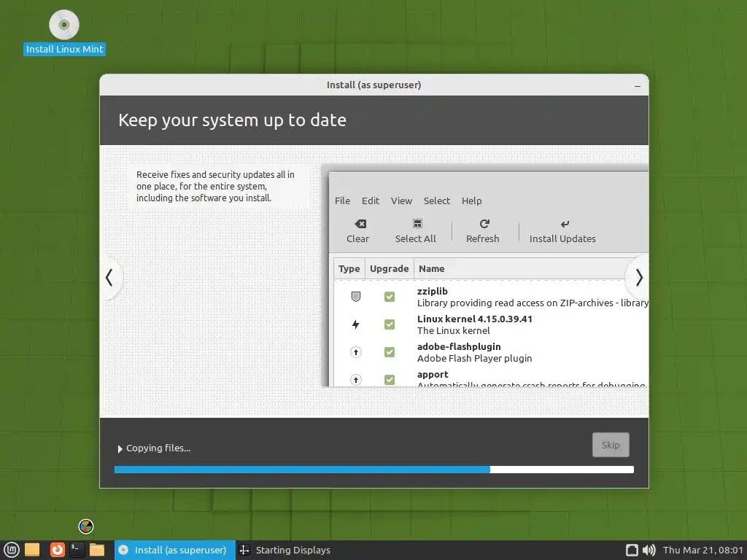747x560 pixels.
Task: Click the Select menu in the slideshow image
Action: pos(436,201)
